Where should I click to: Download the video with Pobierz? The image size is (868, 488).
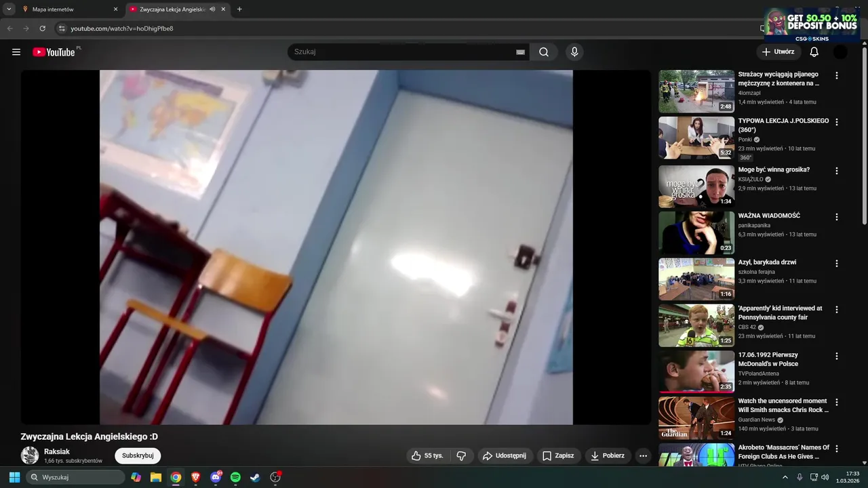[x=608, y=456]
